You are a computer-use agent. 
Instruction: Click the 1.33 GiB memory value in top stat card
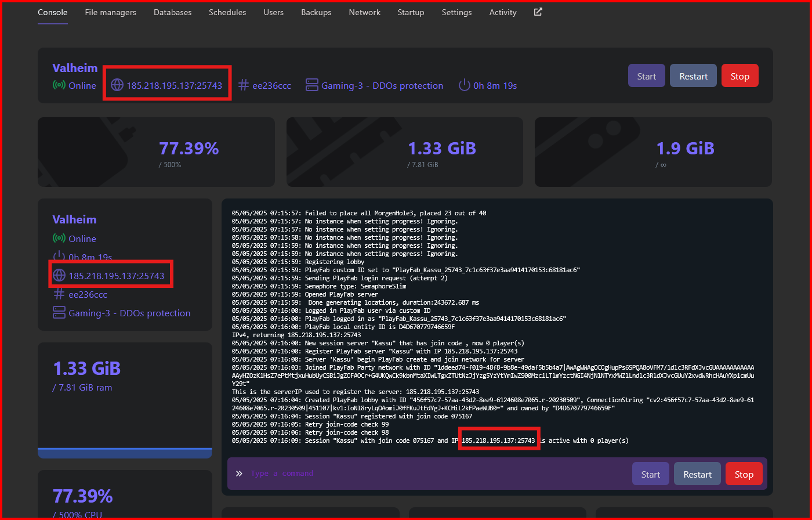coord(442,148)
